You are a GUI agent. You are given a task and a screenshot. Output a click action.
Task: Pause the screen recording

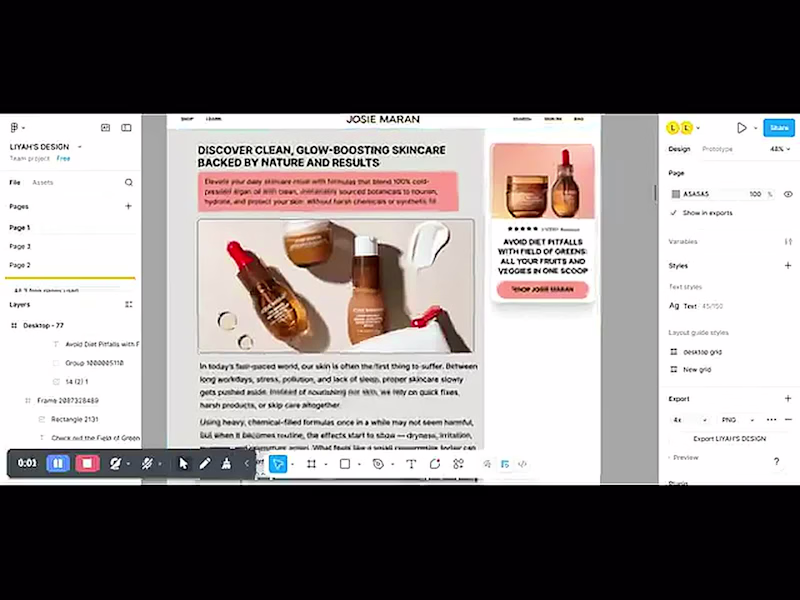click(x=58, y=463)
